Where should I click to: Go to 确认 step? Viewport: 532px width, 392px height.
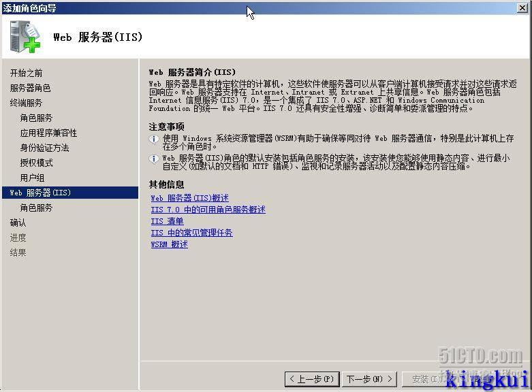(18, 223)
